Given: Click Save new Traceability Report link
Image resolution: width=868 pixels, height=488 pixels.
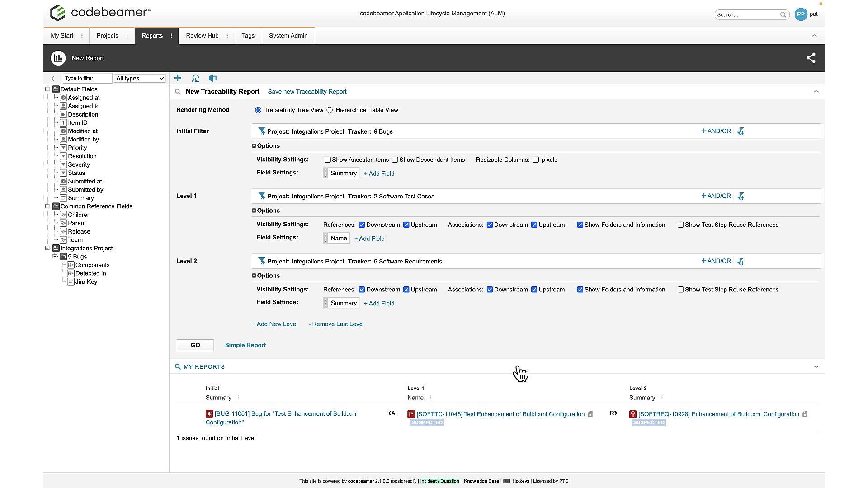Looking at the screenshot, I should pyautogui.click(x=307, y=91).
